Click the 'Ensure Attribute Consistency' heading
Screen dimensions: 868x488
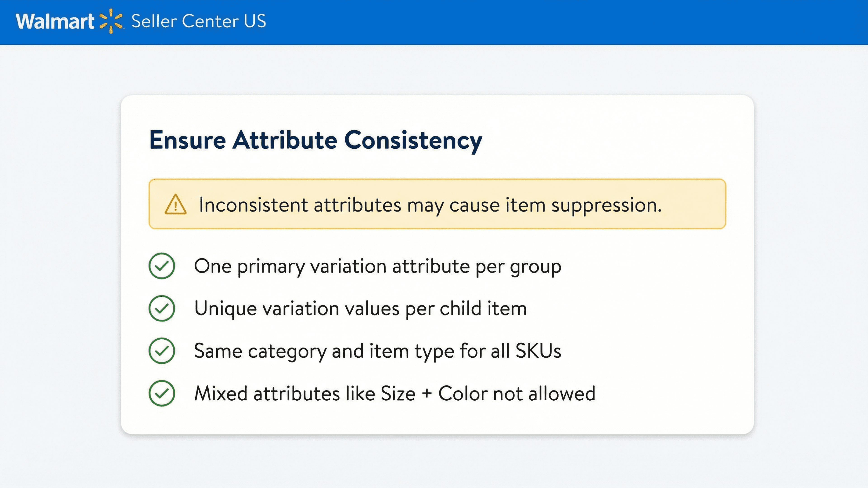[x=315, y=140]
